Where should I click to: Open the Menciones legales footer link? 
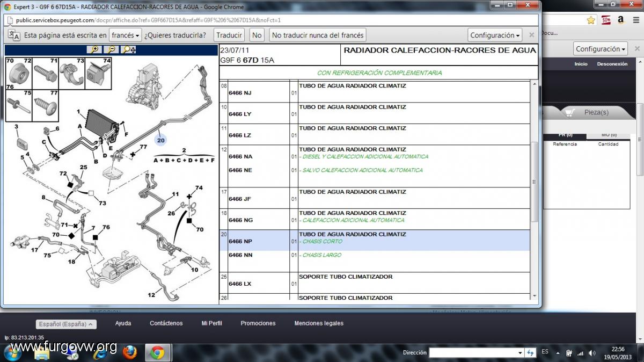coord(319,323)
